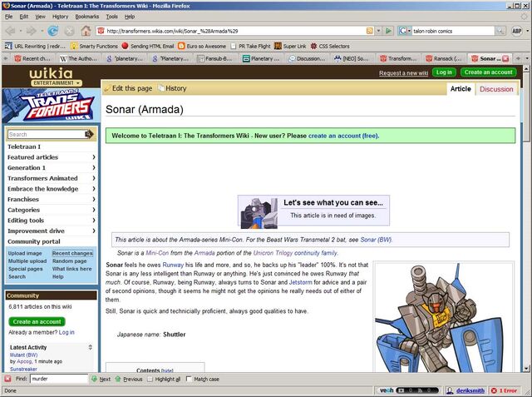Switch to the Recent ch... browser tab
532x397 pixels.
(x=32, y=58)
